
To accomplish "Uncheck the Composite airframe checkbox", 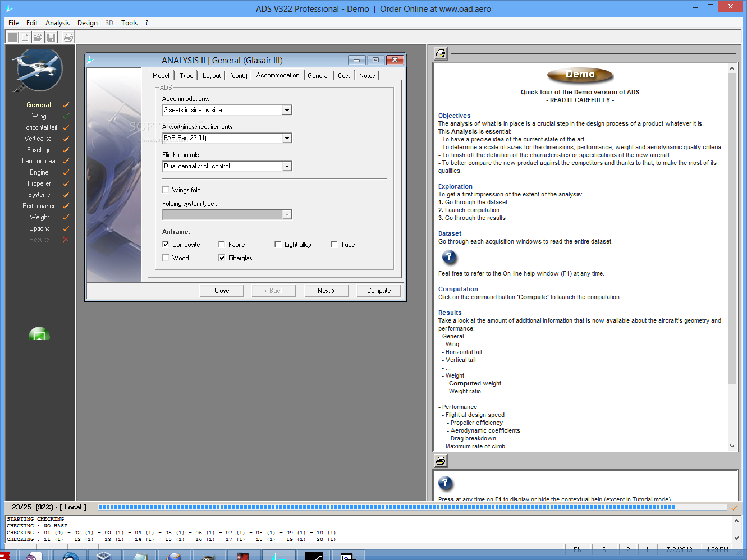I will [166, 244].
